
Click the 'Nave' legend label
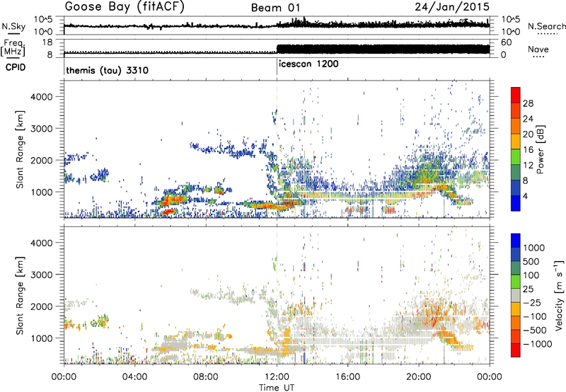[538, 49]
